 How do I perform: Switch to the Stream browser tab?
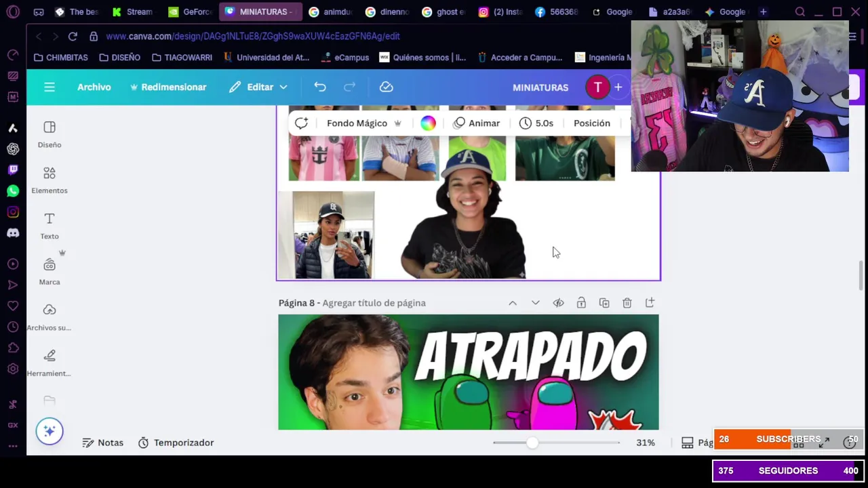point(133,12)
